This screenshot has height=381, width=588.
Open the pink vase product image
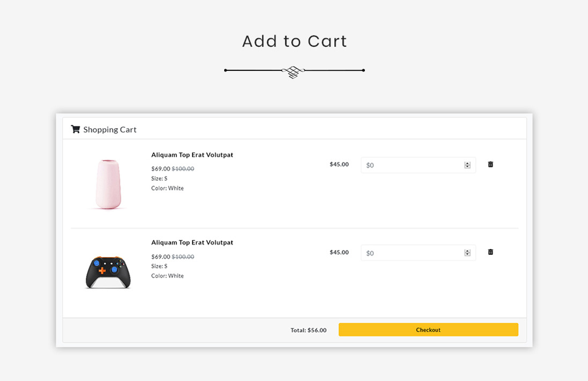pos(108,184)
